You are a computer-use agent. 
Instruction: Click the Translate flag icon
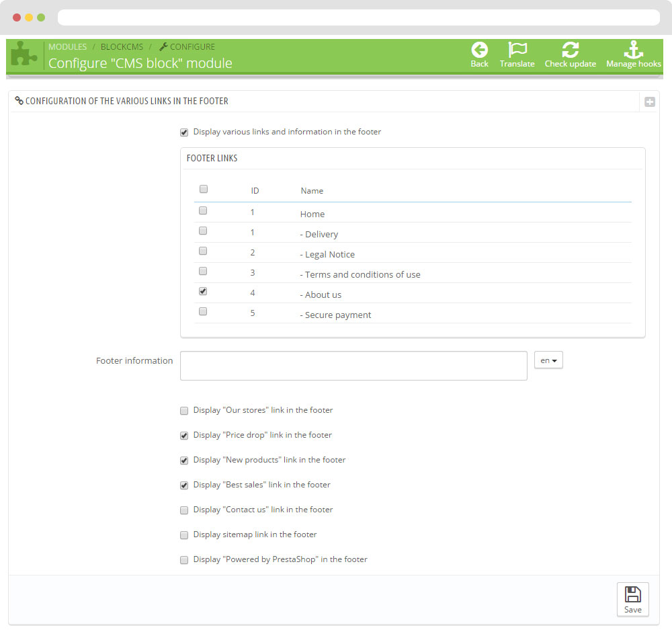(x=517, y=50)
